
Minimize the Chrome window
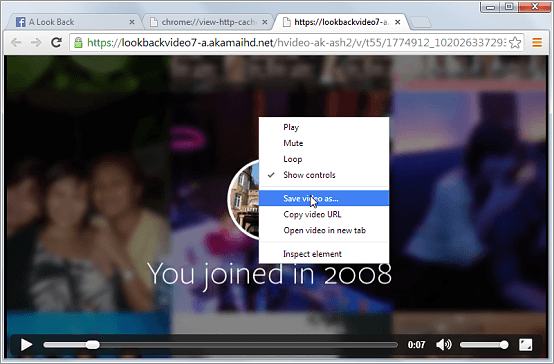pos(490,7)
